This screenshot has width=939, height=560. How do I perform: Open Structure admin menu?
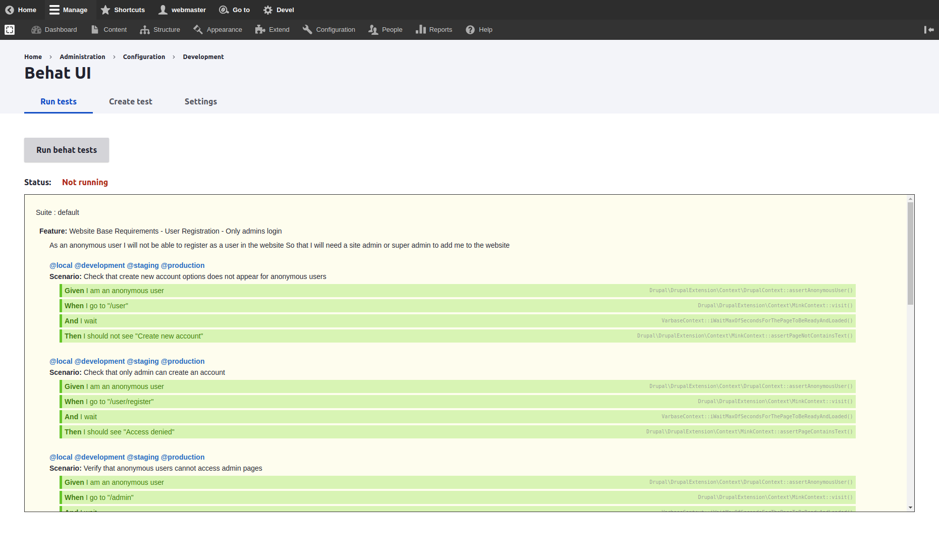pos(160,30)
